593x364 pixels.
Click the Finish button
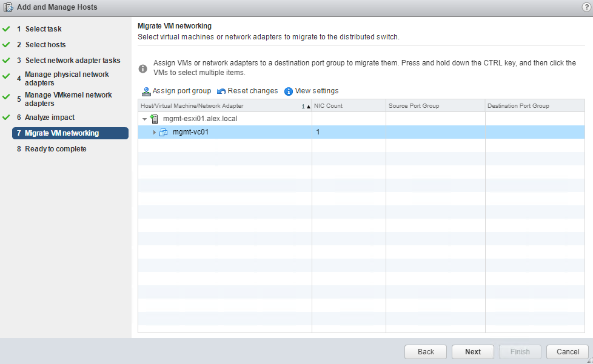click(520, 351)
